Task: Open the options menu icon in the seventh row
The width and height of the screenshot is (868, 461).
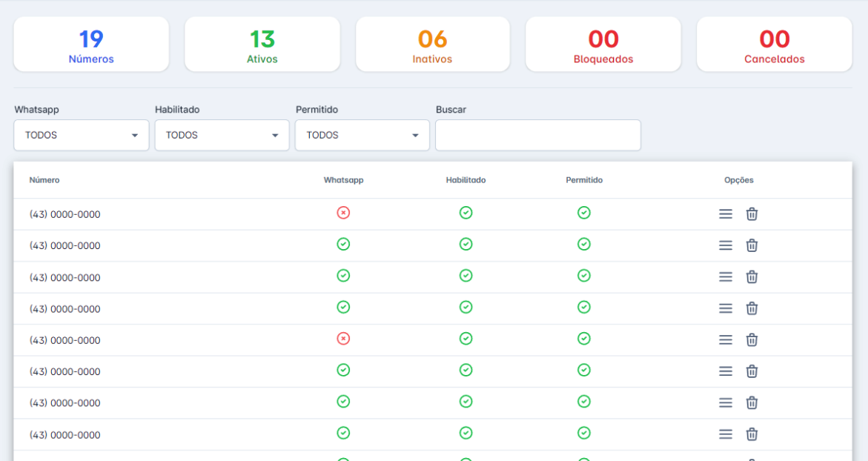Action: (726, 403)
